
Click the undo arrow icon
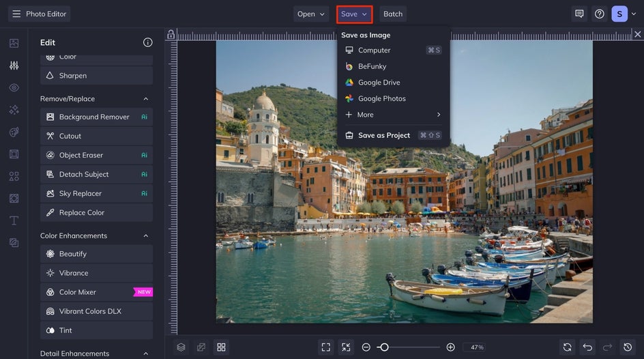click(x=587, y=347)
